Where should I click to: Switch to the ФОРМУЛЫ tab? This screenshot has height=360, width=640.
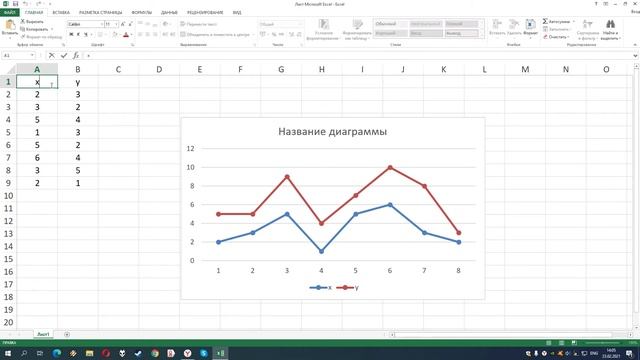coord(141,12)
